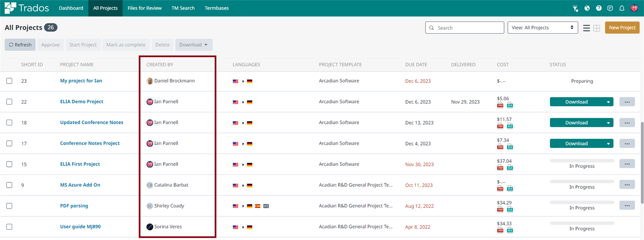
Task: Switch to grid view layout
Action: pos(597,28)
